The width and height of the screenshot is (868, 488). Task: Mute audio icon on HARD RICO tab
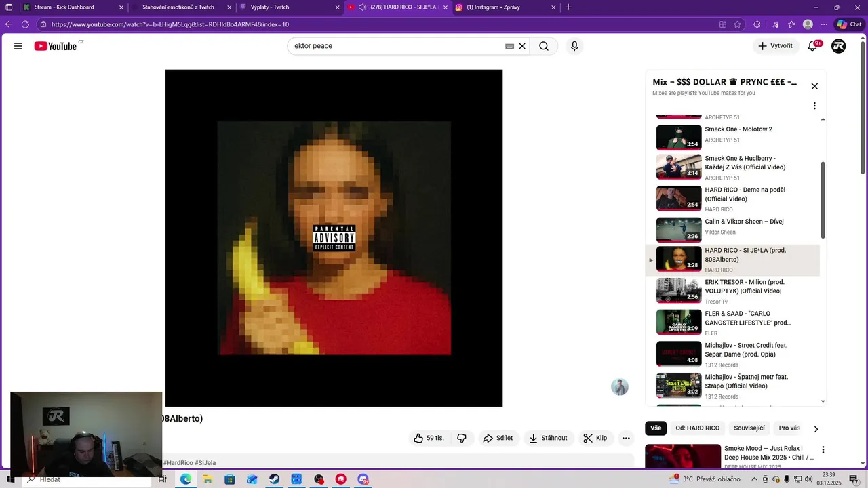click(x=363, y=7)
